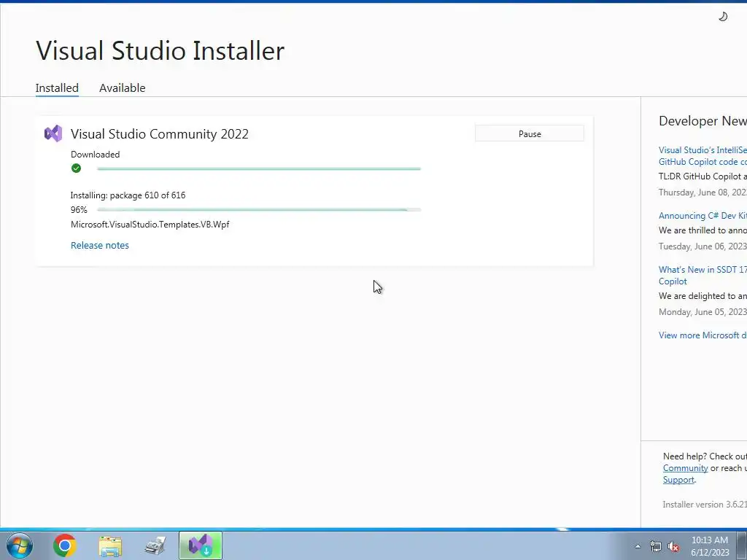Image resolution: width=747 pixels, height=560 pixels.
Task: Click the Thursday, June 08 date text
Action: tap(703, 192)
